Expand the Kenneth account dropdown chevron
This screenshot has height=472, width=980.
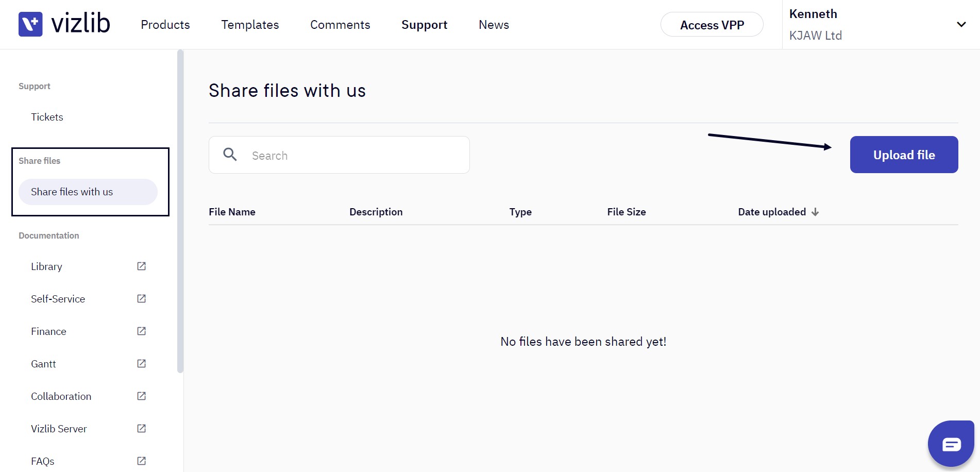961,24
